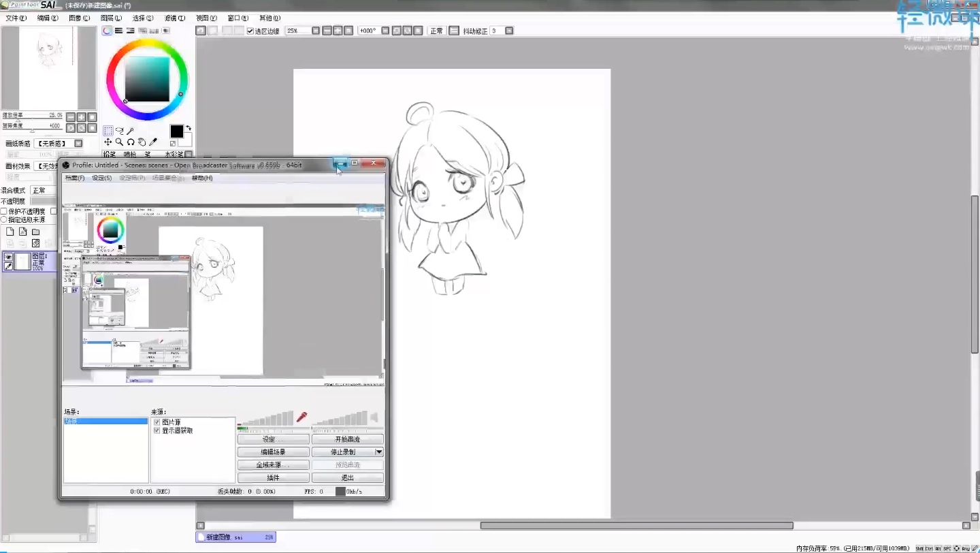Show the HSV slider panel icon
Image resolution: width=980 pixels, height=553 pixels.
point(131,31)
